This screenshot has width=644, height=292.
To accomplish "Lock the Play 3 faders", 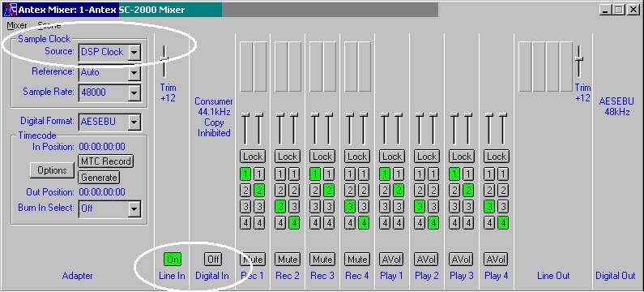I will tap(462, 157).
